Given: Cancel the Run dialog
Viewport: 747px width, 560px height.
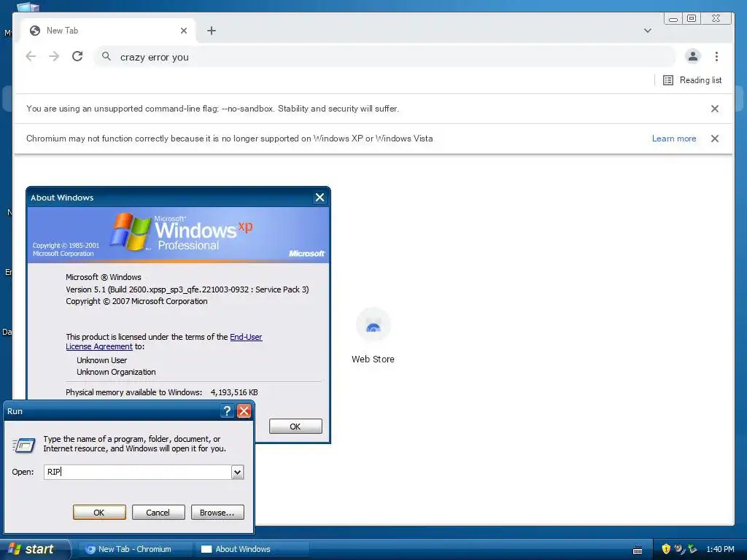Looking at the screenshot, I should [158, 513].
